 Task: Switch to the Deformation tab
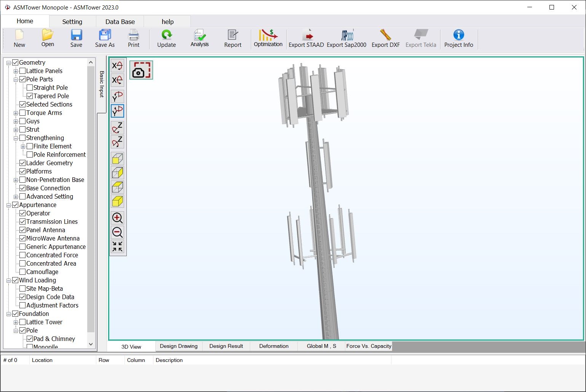click(x=273, y=346)
